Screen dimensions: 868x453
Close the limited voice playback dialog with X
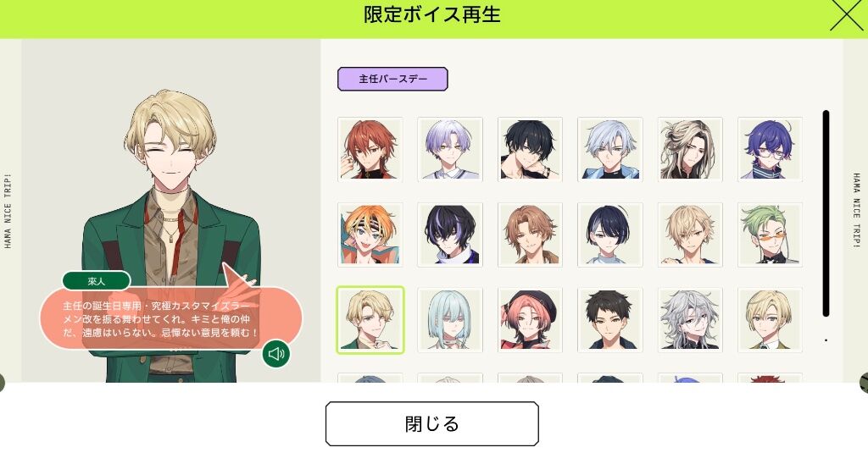point(847,15)
